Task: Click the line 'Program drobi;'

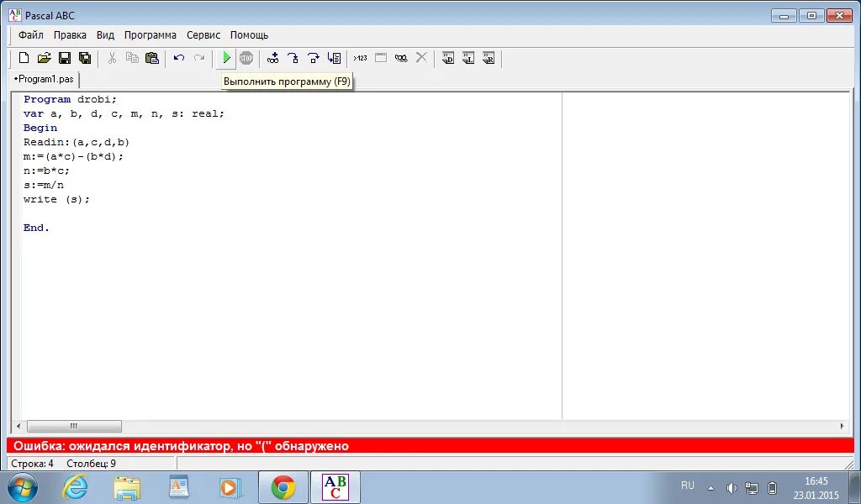Action: click(x=71, y=99)
